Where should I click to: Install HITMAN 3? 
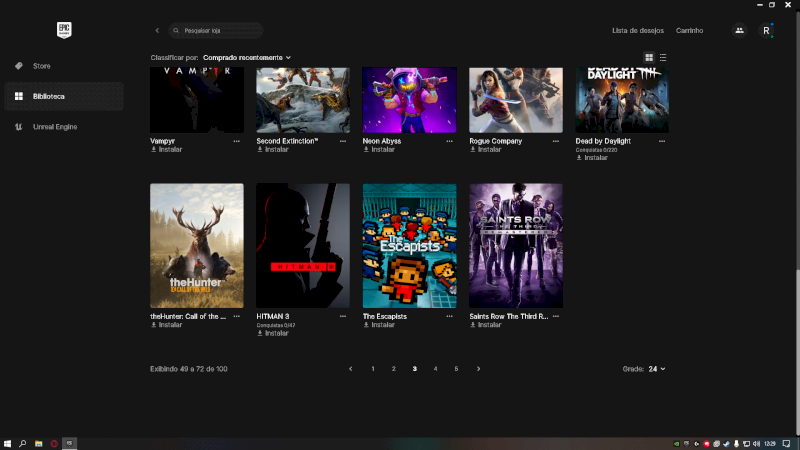coord(272,333)
